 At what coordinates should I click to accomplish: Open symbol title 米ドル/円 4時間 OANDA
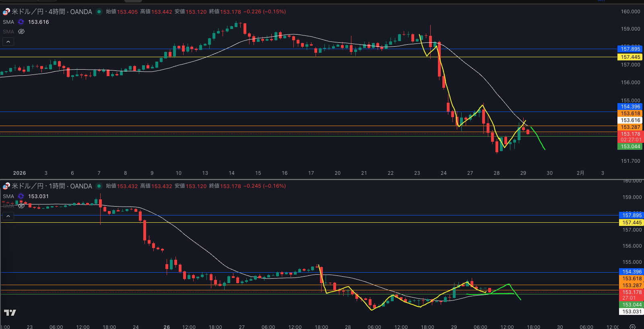[x=52, y=12]
